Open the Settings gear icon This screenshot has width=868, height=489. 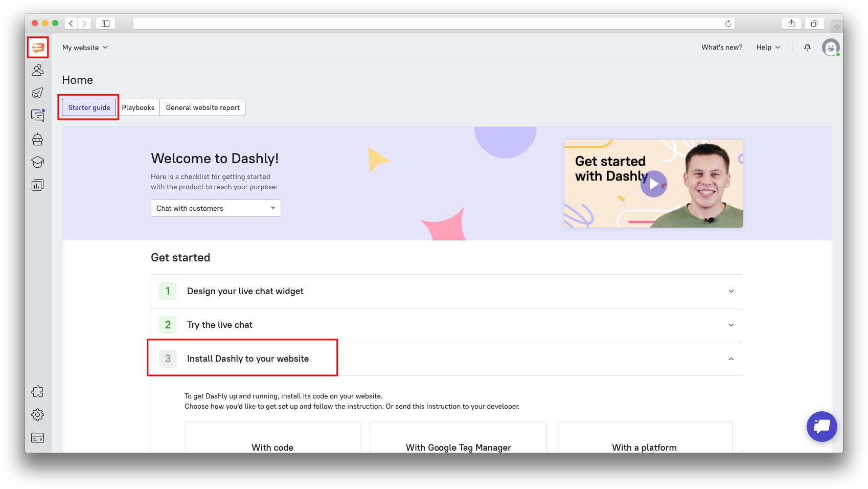pyautogui.click(x=38, y=415)
